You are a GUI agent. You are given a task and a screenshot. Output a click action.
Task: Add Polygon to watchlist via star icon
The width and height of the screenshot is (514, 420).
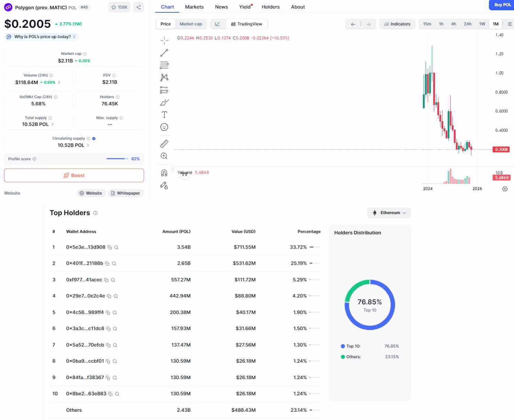coord(119,7)
